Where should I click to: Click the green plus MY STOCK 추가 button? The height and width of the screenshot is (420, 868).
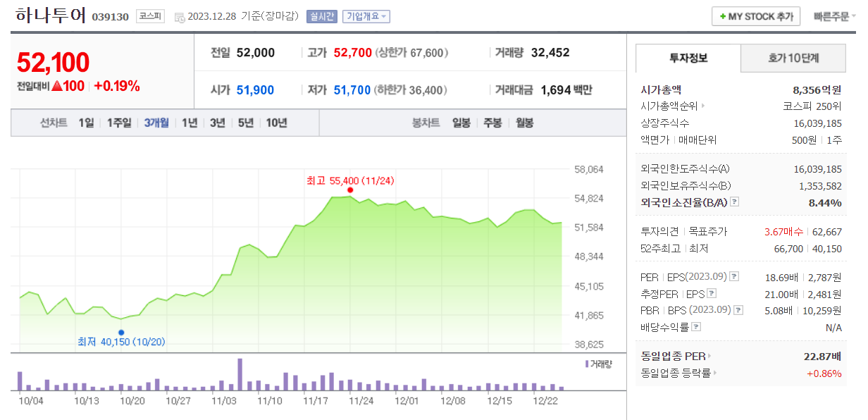click(x=756, y=16)
